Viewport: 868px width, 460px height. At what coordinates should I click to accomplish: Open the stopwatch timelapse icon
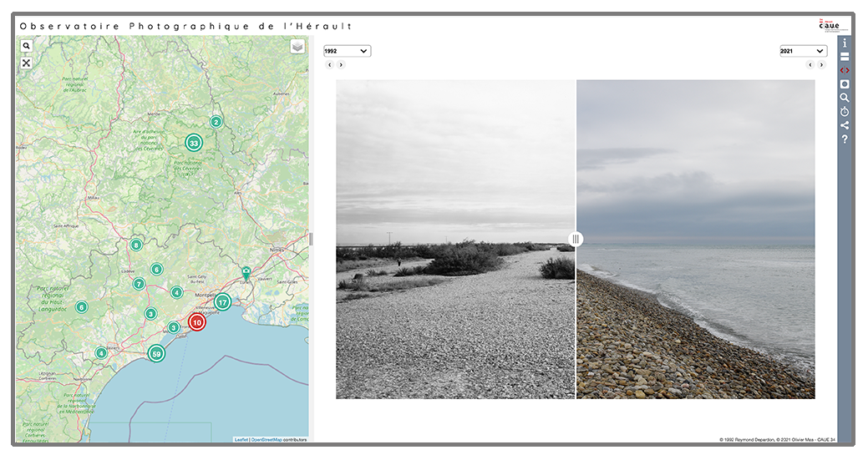coord(845,112)
